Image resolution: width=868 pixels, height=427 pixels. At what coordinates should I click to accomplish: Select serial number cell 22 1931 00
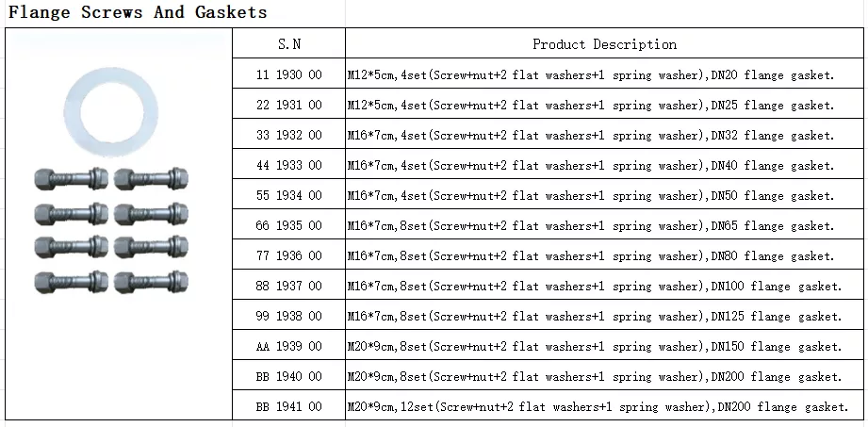pyautogui.click(x=288, y=105)
